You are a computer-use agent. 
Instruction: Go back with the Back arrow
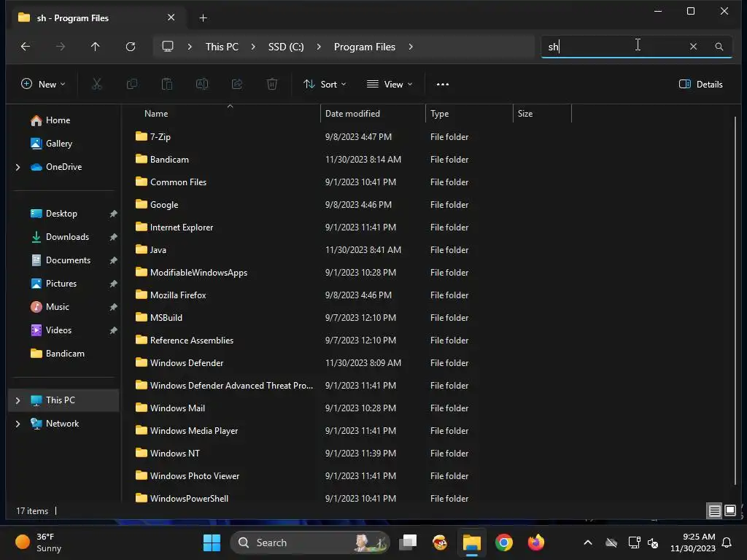[26, 47]
